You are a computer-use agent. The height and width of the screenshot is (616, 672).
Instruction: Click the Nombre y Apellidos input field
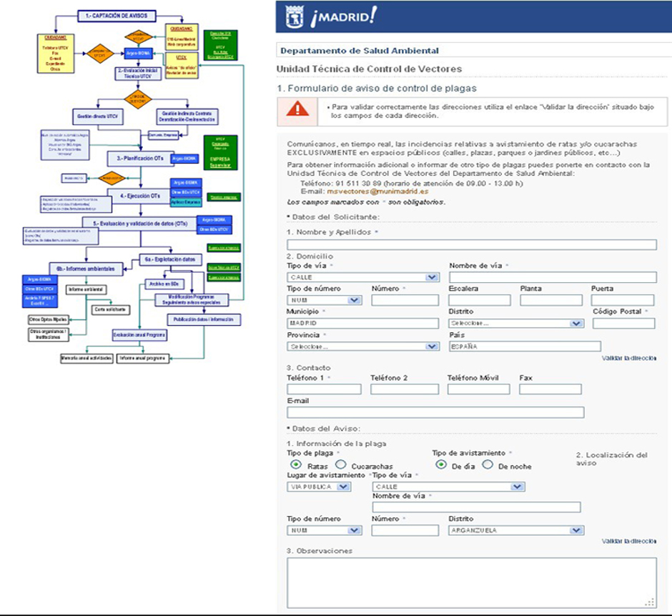pyautogui.click(x=471, y=244)
